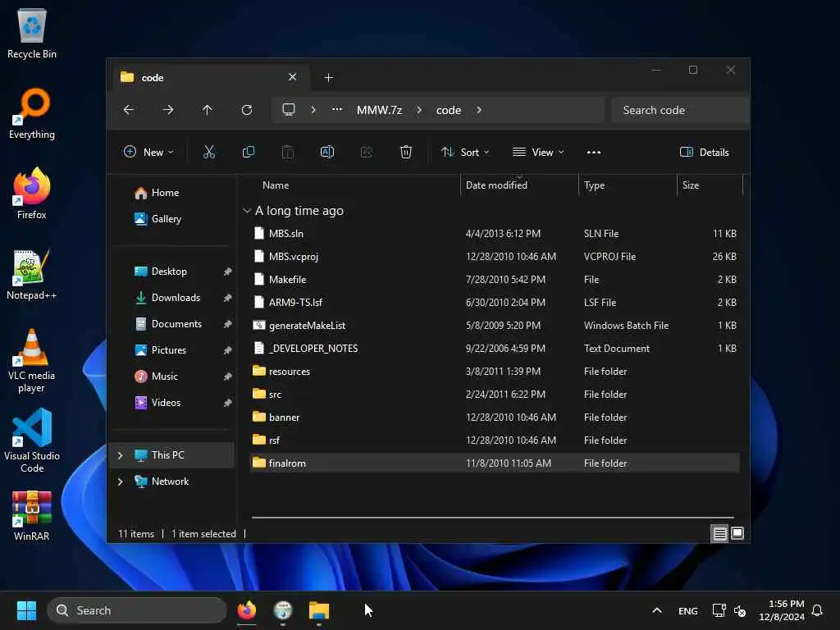The height and width of the screenshot is (630, 840).
Task: Expand This PC in navigation pane
Action: click(120, 455)
